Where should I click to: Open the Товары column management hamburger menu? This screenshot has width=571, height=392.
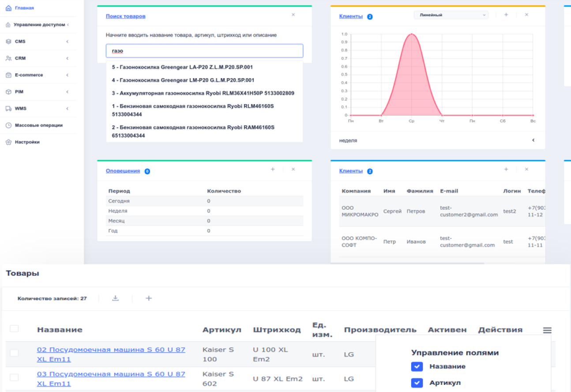pyautogui.click(x=547, y=330)
